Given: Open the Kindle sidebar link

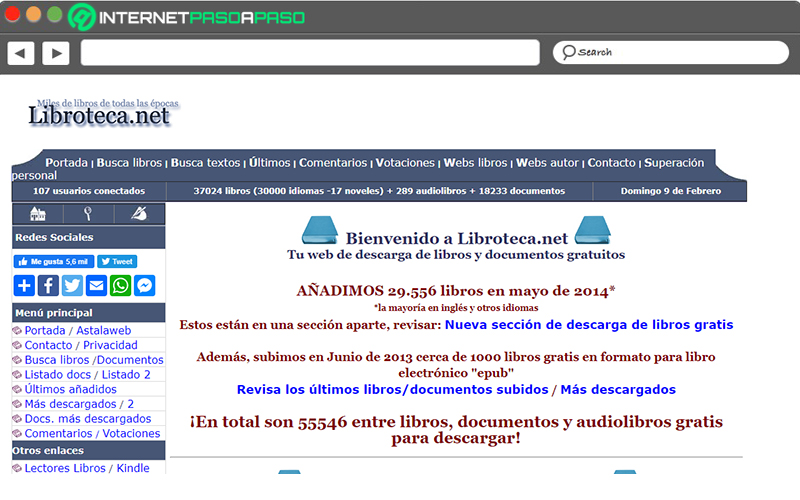Looking at the screenshot, I should coord(133,468).
